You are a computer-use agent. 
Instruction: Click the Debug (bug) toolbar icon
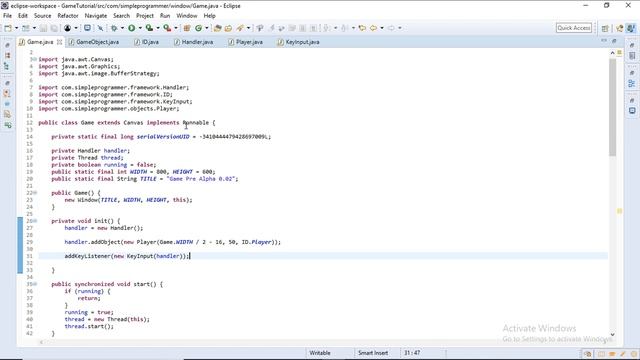(x=114, y=28)
